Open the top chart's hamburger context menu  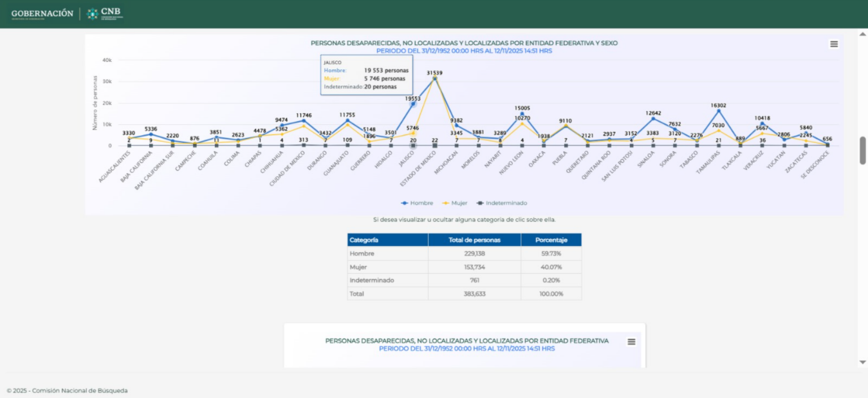click(834, 44)
